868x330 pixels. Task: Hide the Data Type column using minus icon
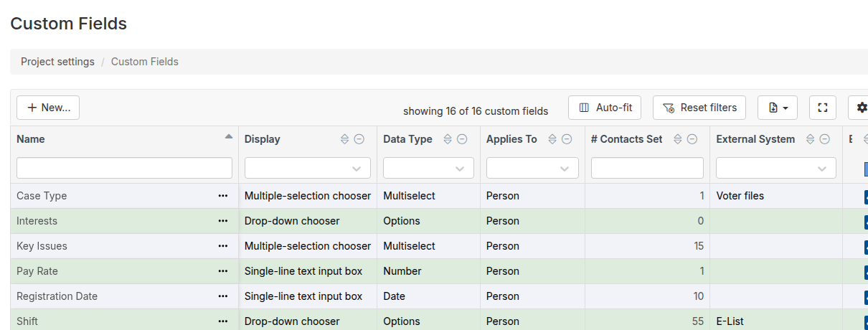coord(463,139)
